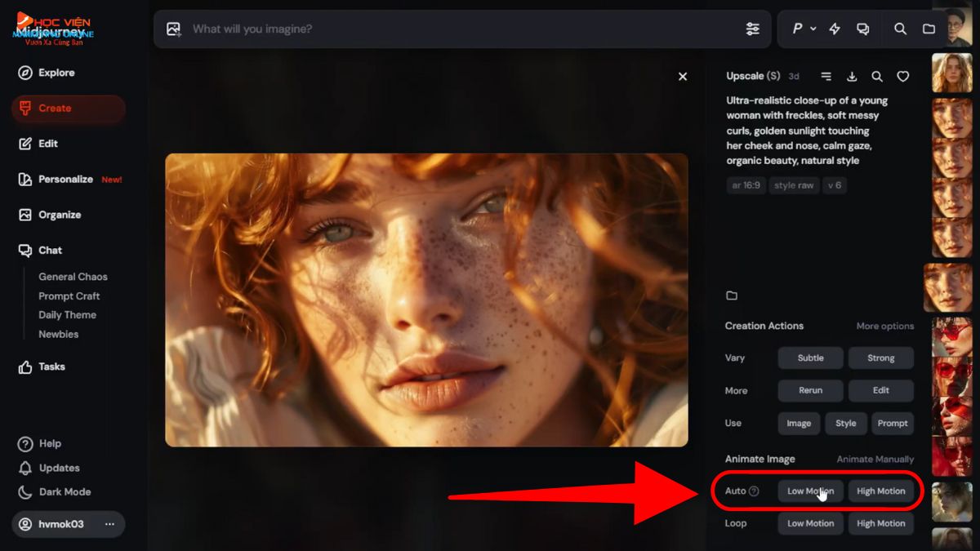Click the Use Image button
The width and height of the screenshot is (980, 551).
point(799,423)
